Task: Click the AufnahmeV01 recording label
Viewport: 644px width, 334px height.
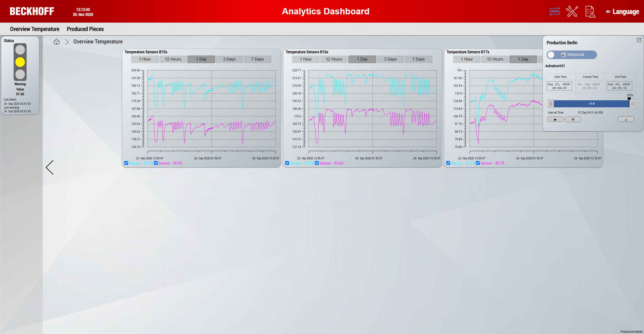Action: tap(555, 66)
